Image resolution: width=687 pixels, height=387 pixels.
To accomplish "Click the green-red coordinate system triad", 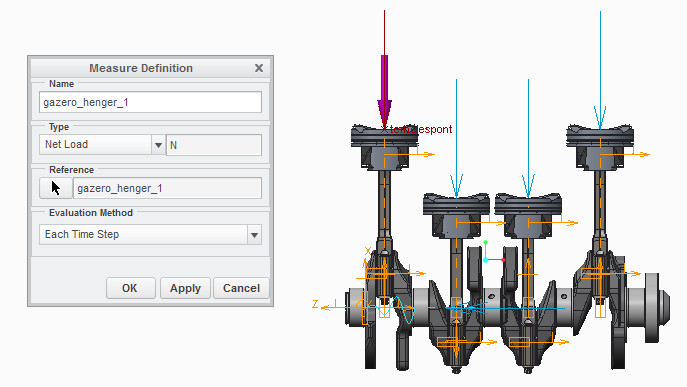I will tap(494, 253).
